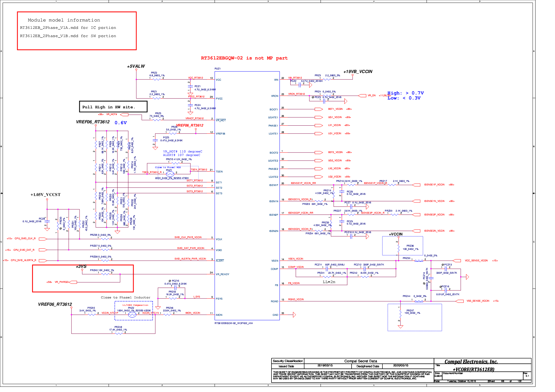Screen dimensions: 555x392
Task: Select the UG2_VCCIN port label
Action: [x=335, y=161]
